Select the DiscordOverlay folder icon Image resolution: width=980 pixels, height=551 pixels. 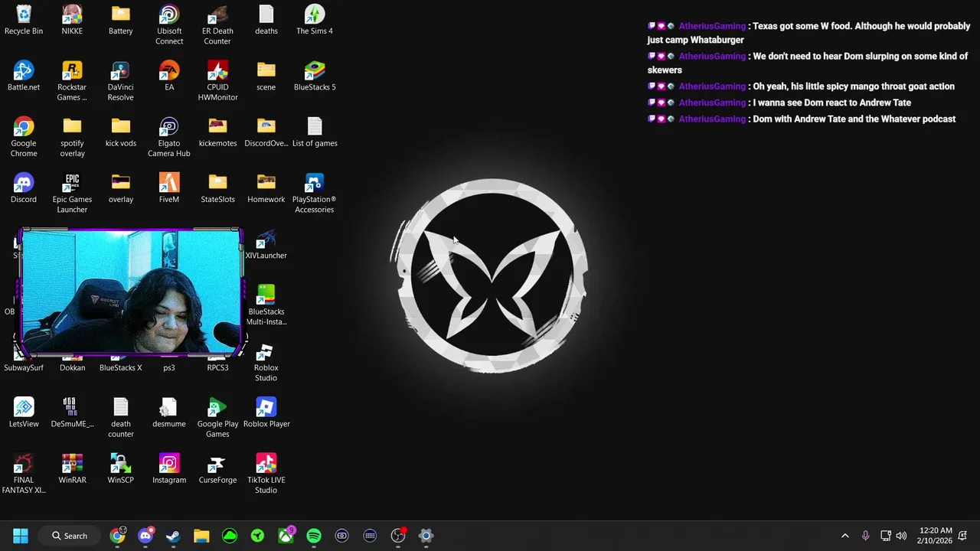click(x=266, y=132)
